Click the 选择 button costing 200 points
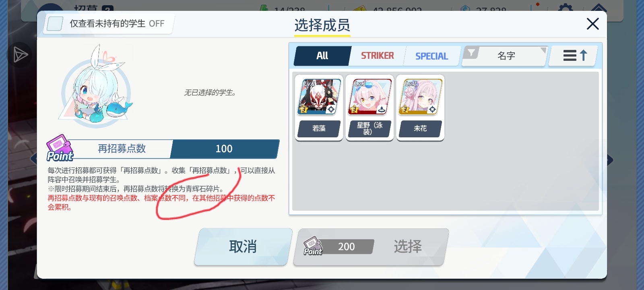Screen dimensions: 644x290 pyautogui.click(x=371, y=247)
